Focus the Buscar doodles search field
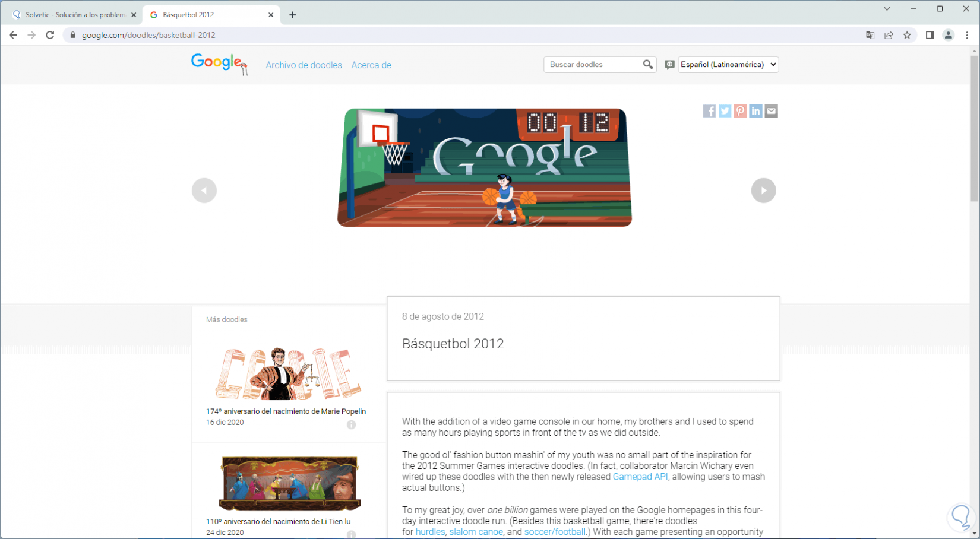The height and width of the screenshot is (539, 980). coord(593,65)
